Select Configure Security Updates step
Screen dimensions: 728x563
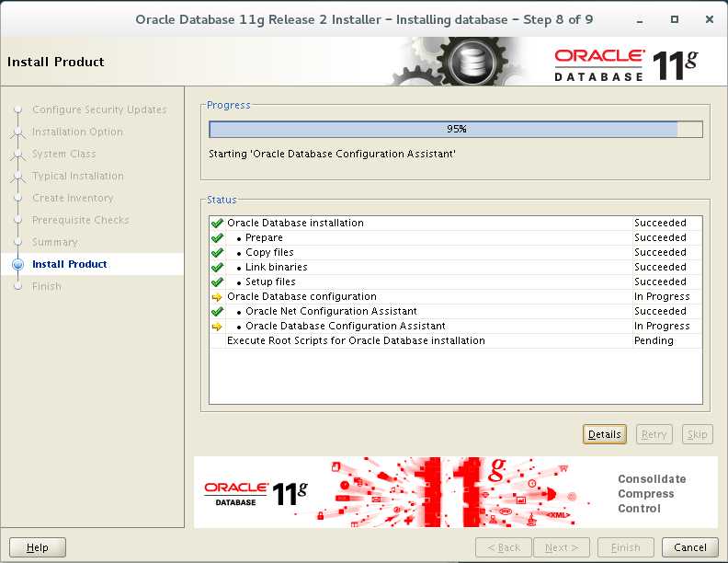tap(99, 109)
